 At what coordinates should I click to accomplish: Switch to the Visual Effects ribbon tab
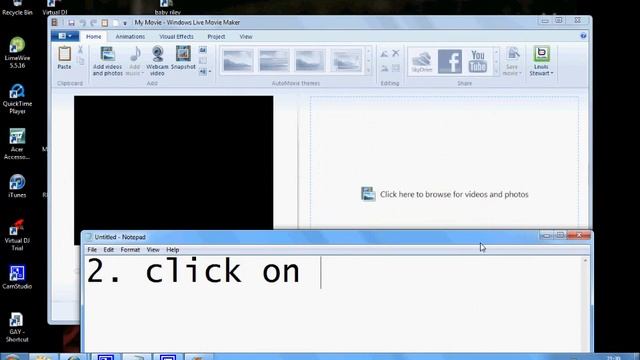point(176,36)
